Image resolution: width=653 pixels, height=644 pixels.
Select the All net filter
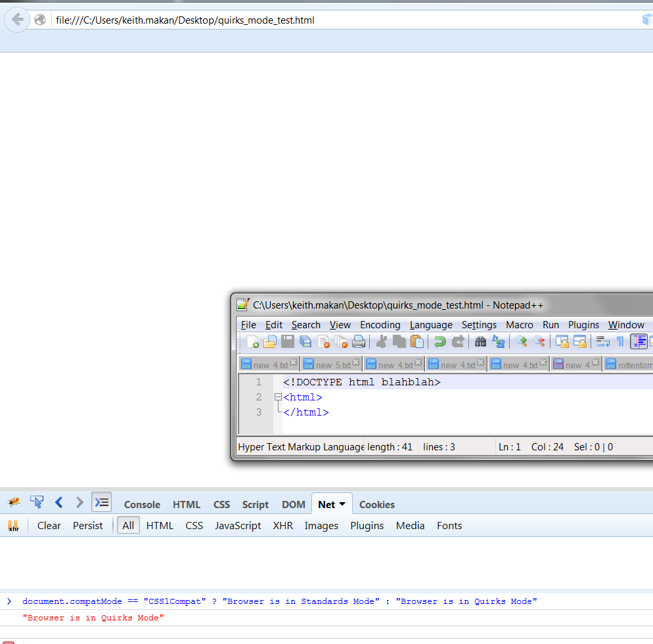[128, 526]
